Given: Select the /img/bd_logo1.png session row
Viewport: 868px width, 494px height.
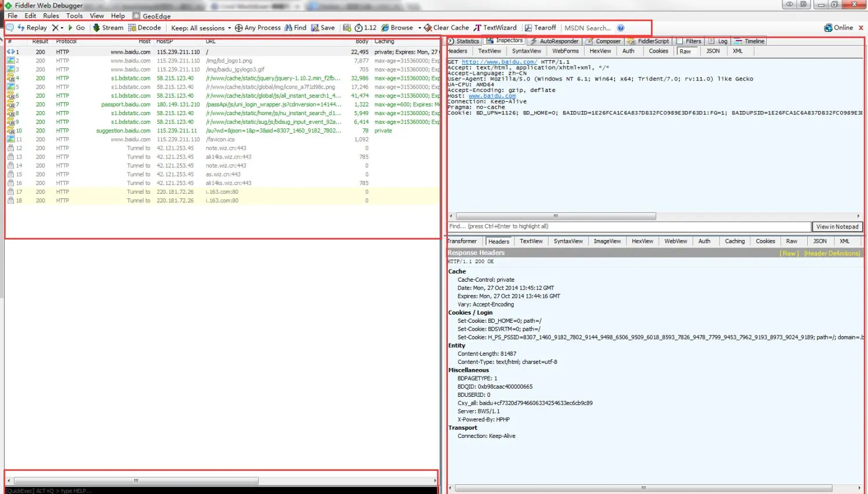Looking at the screenshot, I should (223, 61).
